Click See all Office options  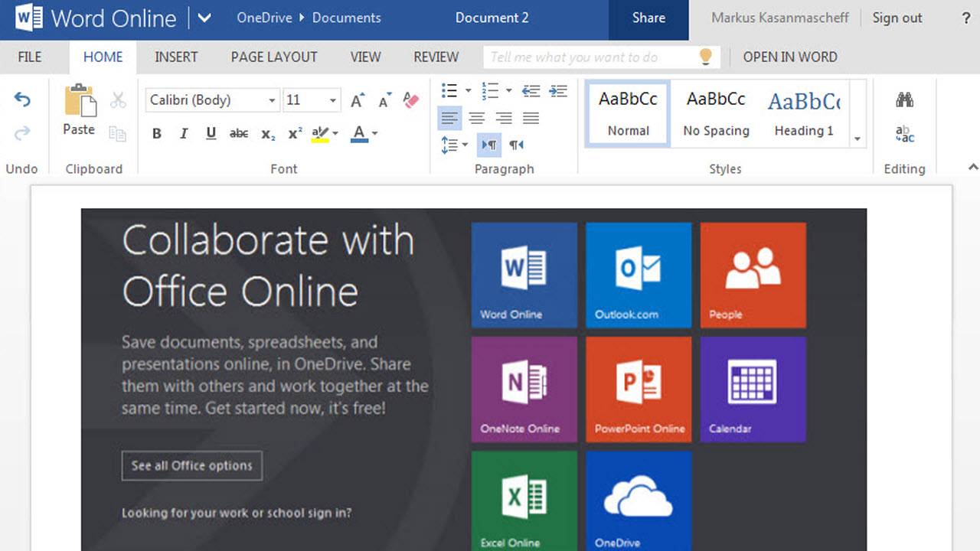[x=191, y=465]
